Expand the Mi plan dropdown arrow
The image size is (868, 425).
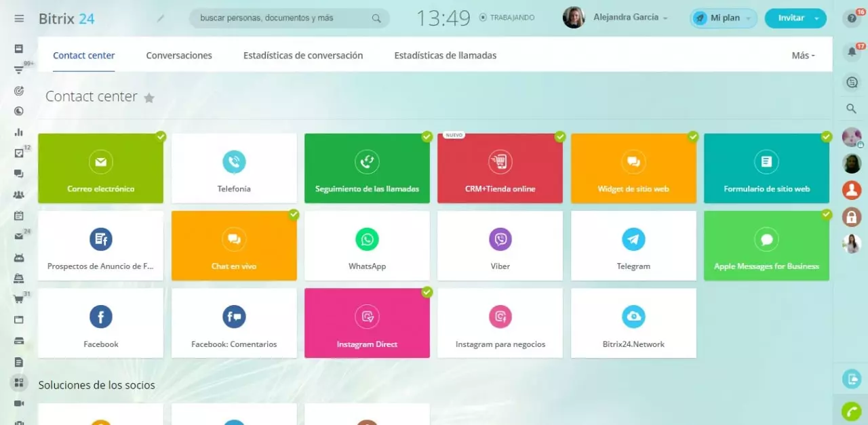click(x=749, y=18)
